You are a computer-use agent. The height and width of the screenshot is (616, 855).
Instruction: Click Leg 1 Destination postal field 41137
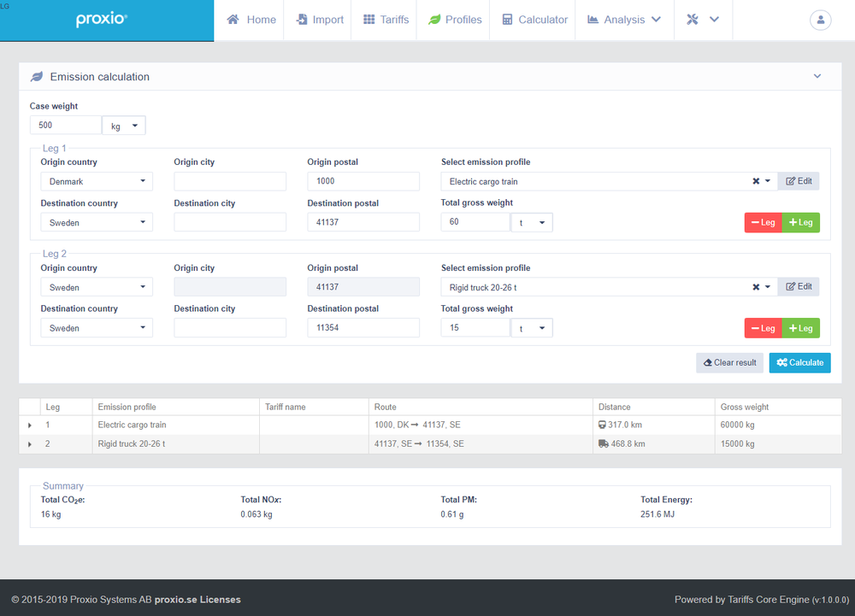[363, 222]
